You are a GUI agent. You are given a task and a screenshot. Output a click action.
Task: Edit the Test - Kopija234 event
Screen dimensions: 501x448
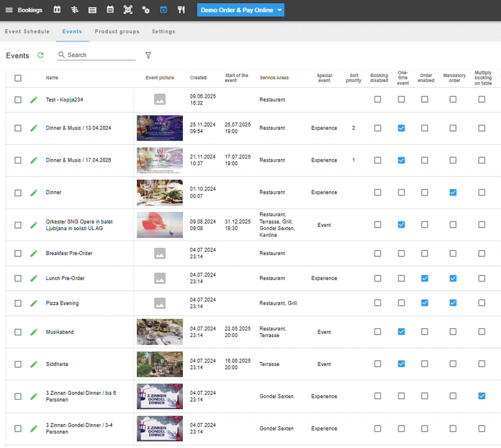pyautogui.click(x=34, y=100)
